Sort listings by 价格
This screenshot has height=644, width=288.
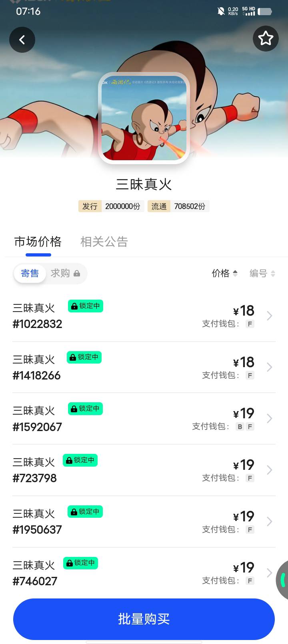tap(224, 273)
